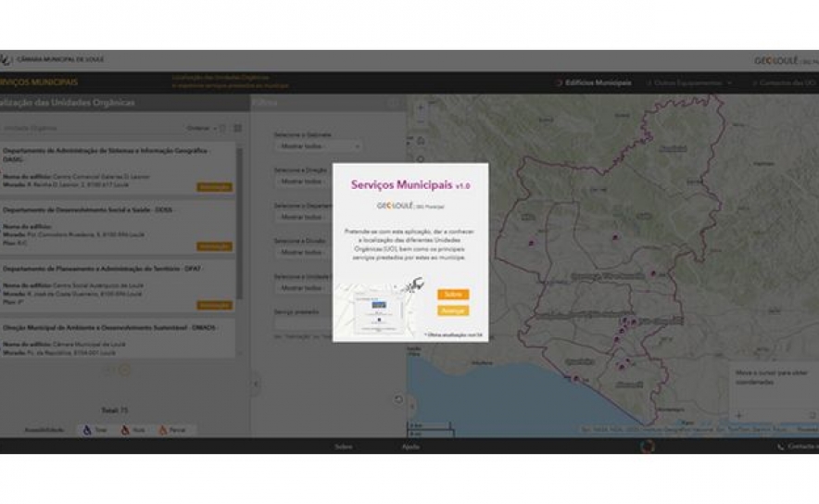819x504 pixels.
Task: Click the circular colored icon in the footer
Action: [x=648, y=446]
